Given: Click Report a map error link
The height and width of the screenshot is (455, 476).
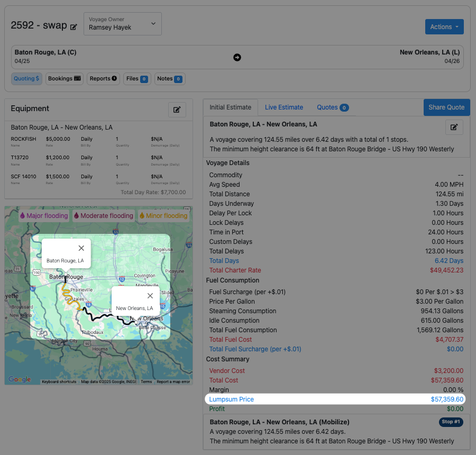Looking at the screenshot, I should pos(173,381).
